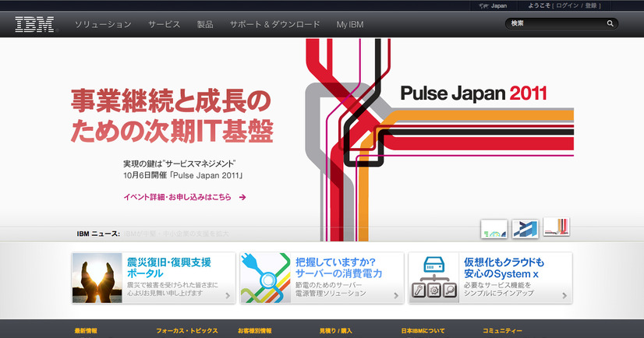The width and height of the screenshot is (644, 338).
Task: Open the サービス menu
Action: click(x=165, y=25)
